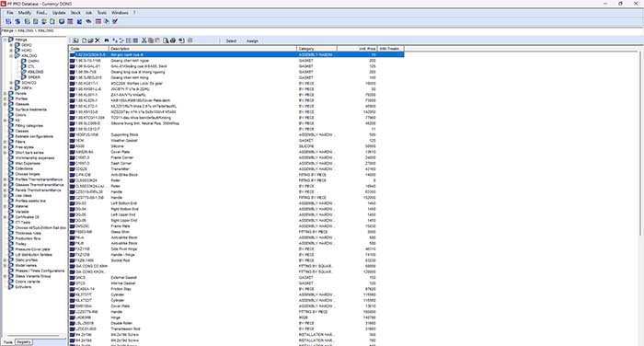
Task: Copy selection with the copy icon
Action: point(151,40)
